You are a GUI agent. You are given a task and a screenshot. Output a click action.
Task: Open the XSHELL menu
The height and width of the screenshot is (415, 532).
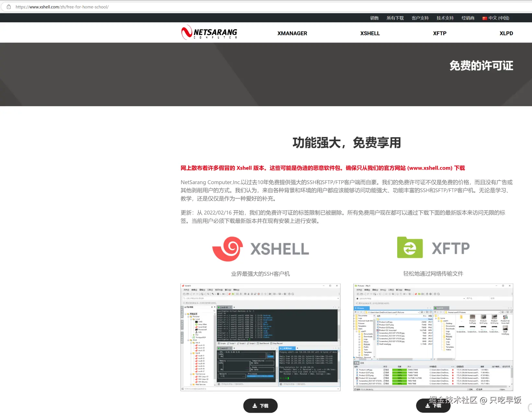370,33
